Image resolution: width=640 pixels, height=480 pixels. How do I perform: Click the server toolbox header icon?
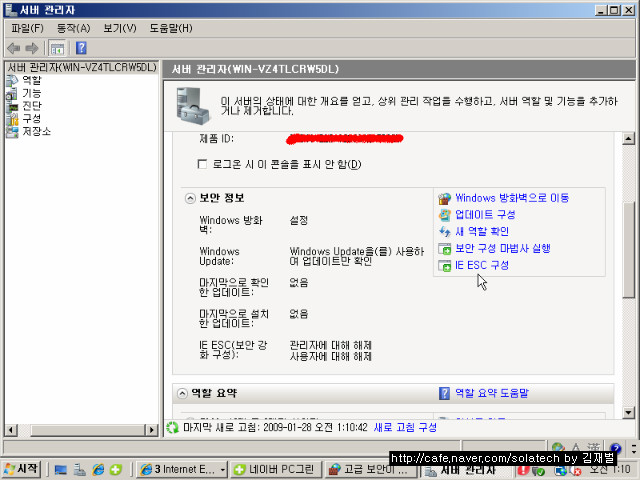193,106
